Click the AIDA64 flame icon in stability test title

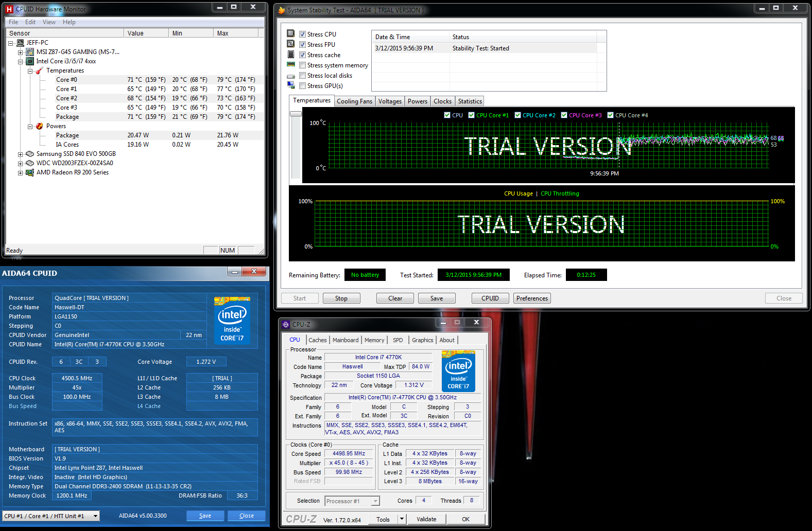point(282,10)
